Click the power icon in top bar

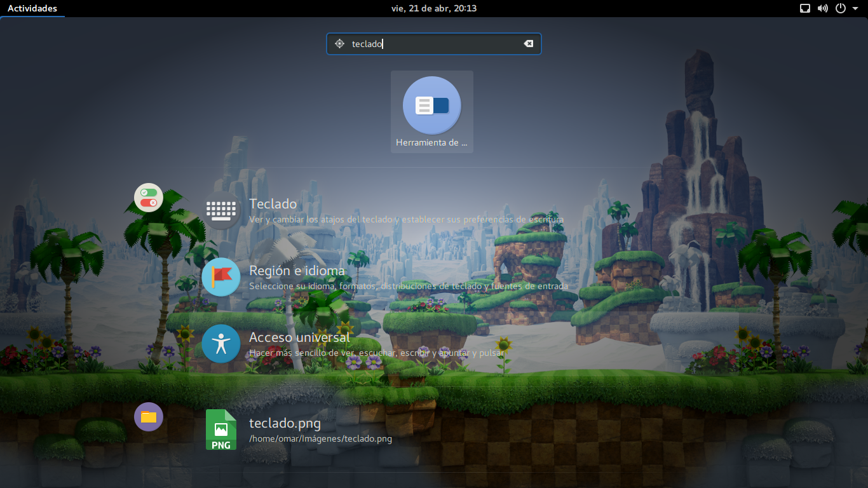click(x=841, y=8)
